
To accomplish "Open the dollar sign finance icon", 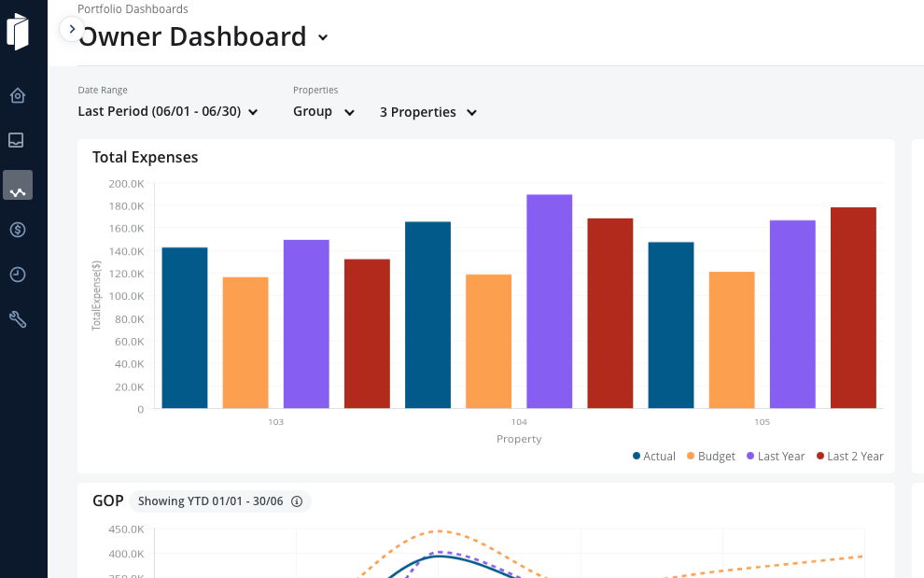I will click(x=18, y=230).
